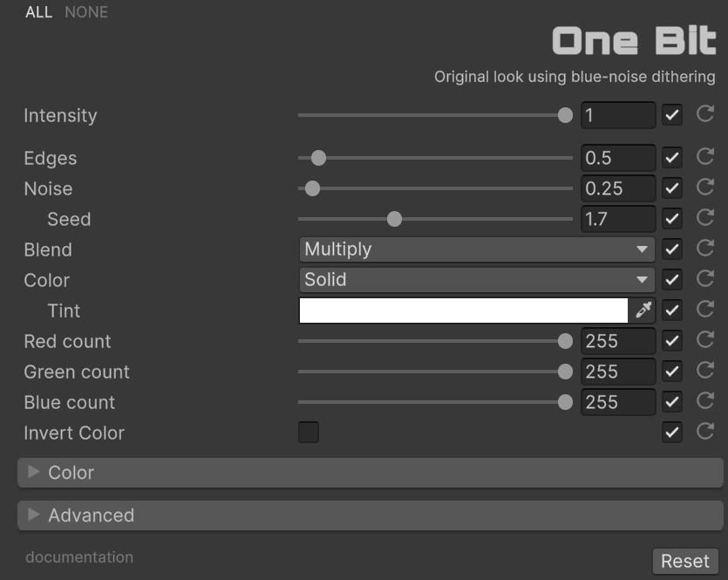Open the Blend mode dropdown showing Multiply
This screenshot has height=580, width=728.
[476, 249]
